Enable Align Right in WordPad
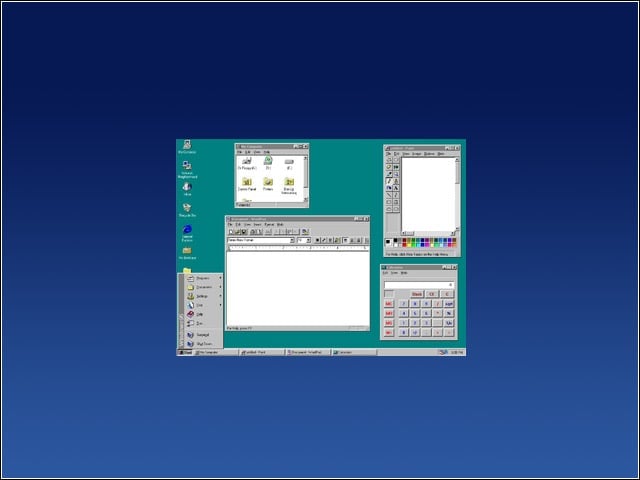 click(x=358, y=240)
